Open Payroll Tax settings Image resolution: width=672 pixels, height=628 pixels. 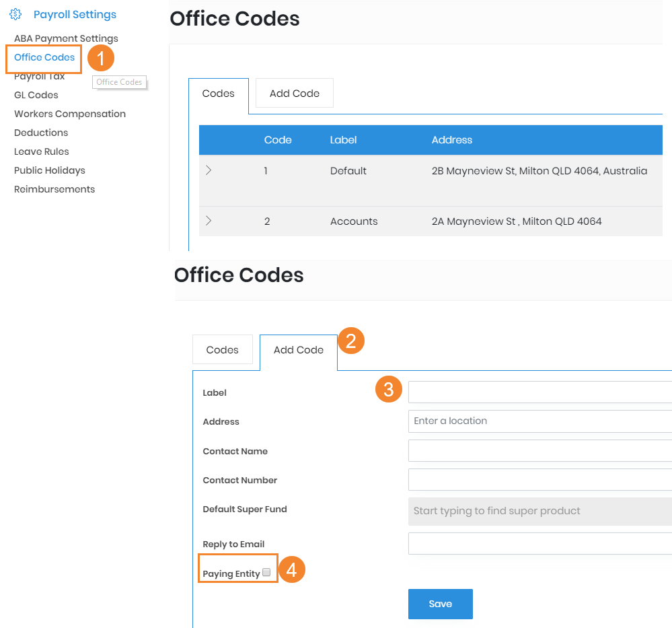[40, 75]
